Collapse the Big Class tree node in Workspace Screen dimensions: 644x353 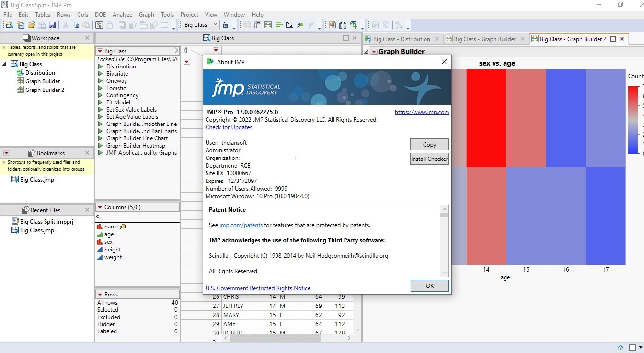pyautogui.click(x=5, y=64)
